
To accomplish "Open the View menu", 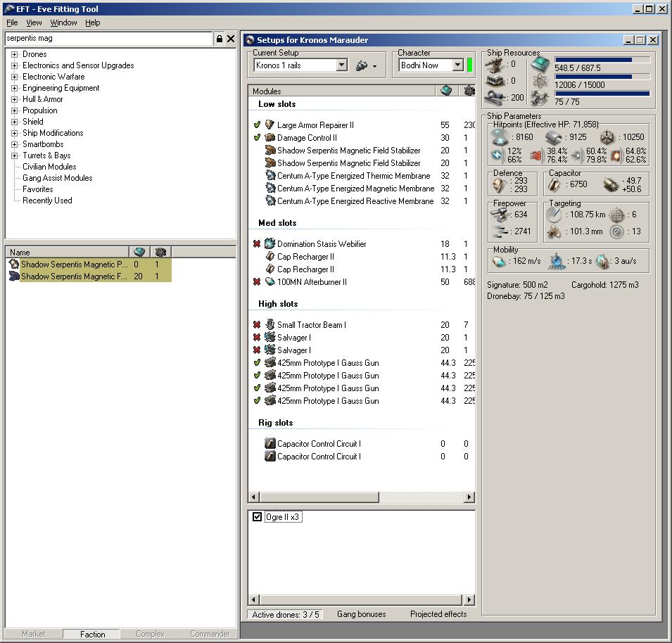I will (x=34, y=23).
